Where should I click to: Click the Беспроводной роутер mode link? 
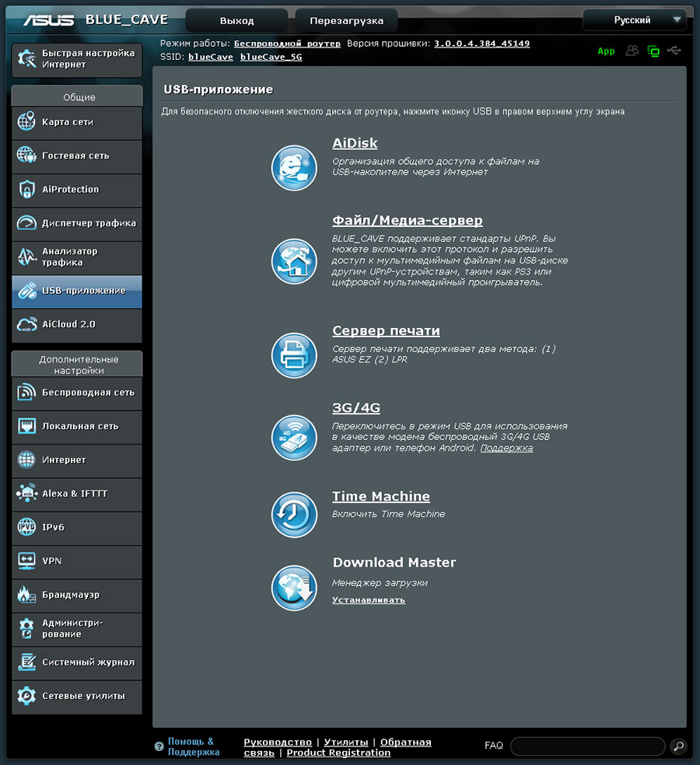coord(287,44)
